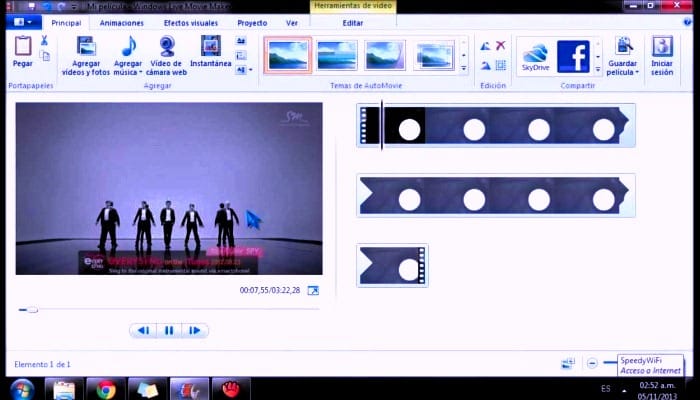
Task: Click the Guardar película icon
Action: 624,46
